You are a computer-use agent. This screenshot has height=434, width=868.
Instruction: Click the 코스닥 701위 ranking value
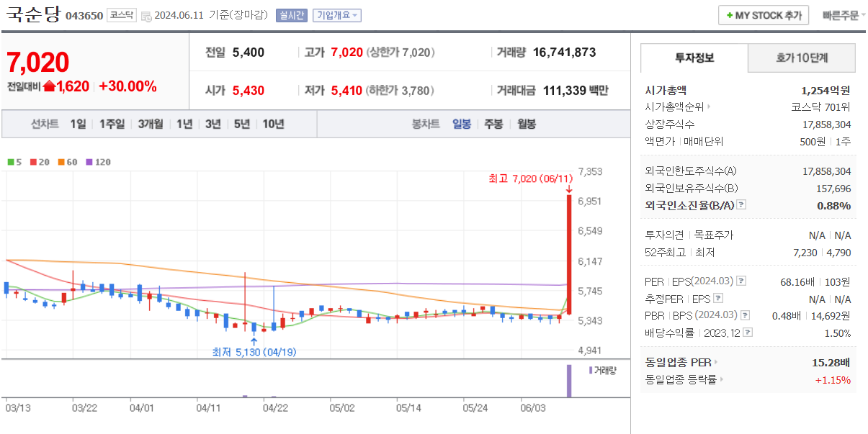(x=820, y=107)
